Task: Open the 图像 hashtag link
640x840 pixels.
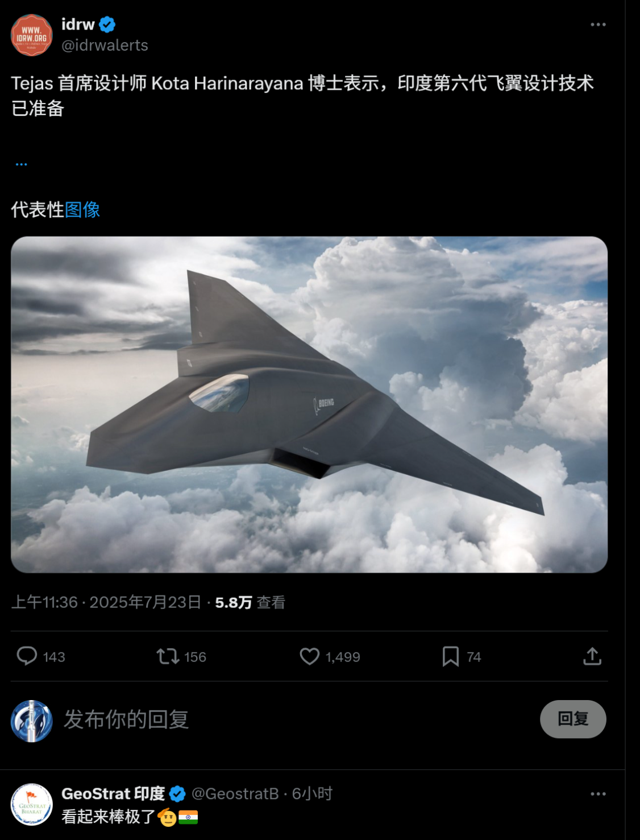Action: (x=82, y=209)
